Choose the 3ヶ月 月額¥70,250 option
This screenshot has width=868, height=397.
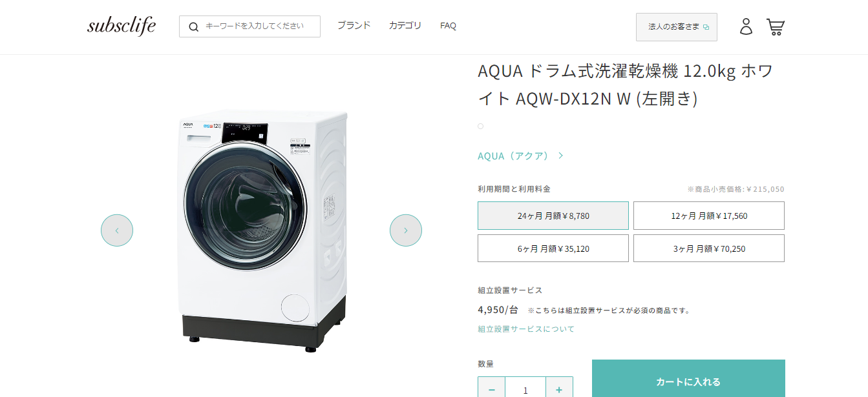pos(709,249)
